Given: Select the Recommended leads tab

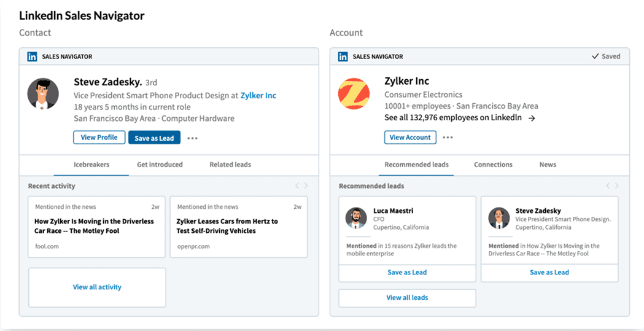Looking at the screenshot, I should (x=416, y=165).
